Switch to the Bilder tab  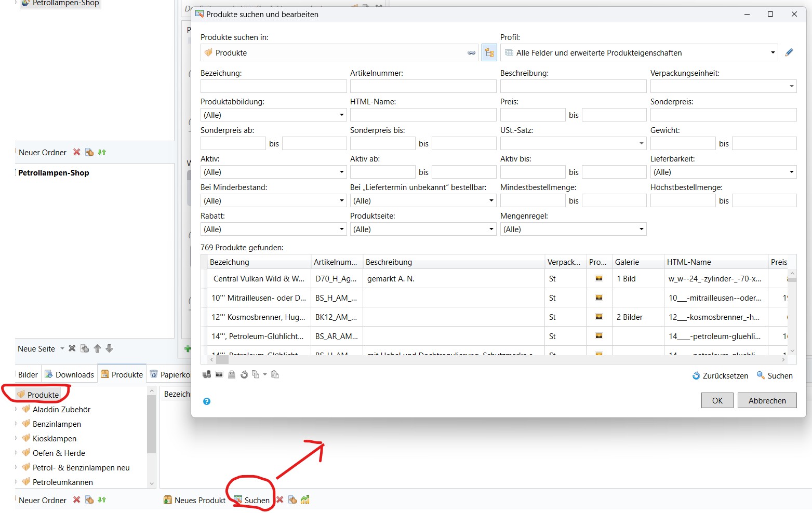click(x=28, y=374)
